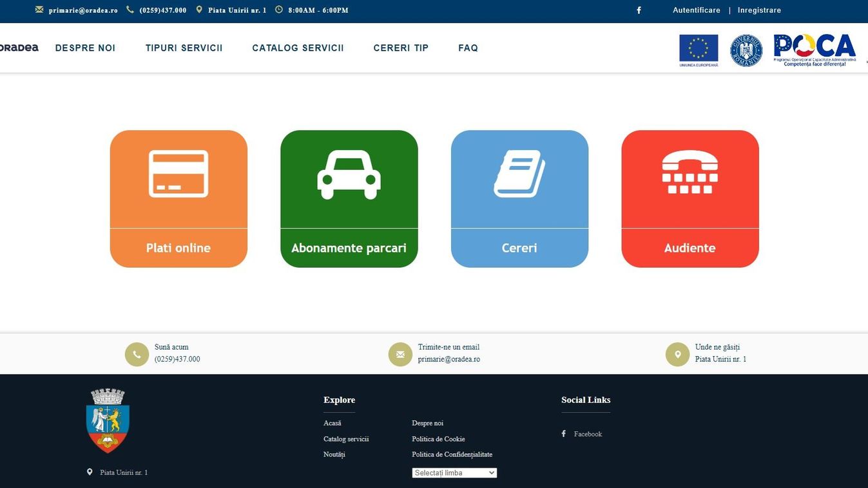Click the footer location pin by Piata Unirii
The height and width of the screenshot is (488, 868).
pos(90,472)
